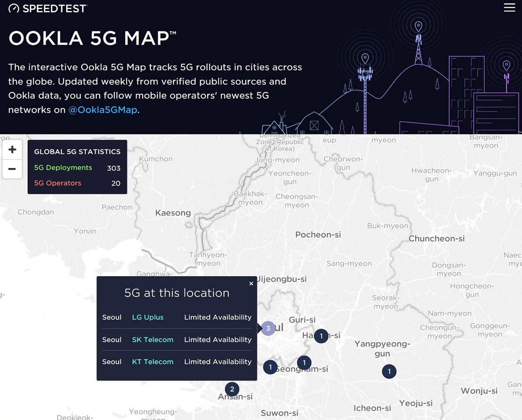The width and height of the screenshot is (522, 420).
Task: Follow the @Ookla5GMap link
Action: 103,110
